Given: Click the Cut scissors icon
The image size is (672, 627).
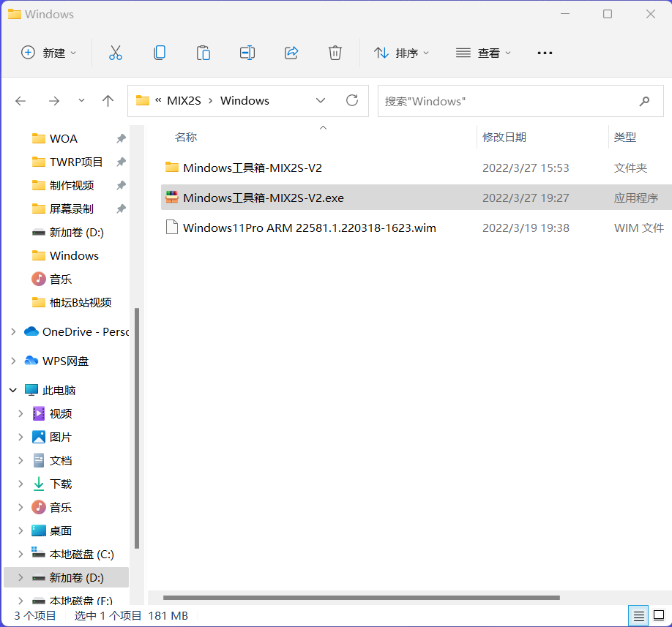Looking at the screenshot, I should [x=115, y=53].
